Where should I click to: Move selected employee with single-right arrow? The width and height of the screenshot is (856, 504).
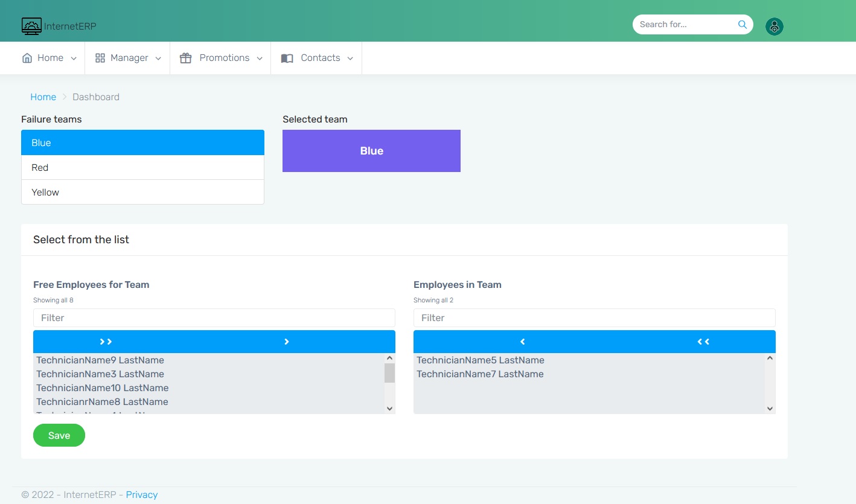click(287, 342)
